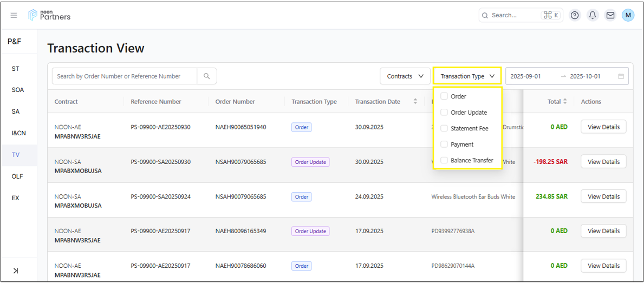Screen dimensions: 644x283
Task: Select the Payment filter checkbox
Action: coord(444,144)
